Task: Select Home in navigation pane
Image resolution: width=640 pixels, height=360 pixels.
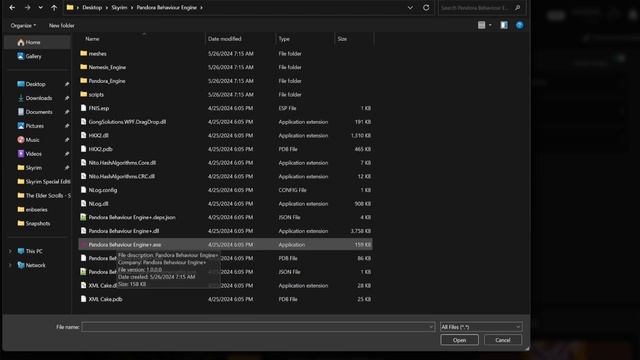Action: point(37,42)
